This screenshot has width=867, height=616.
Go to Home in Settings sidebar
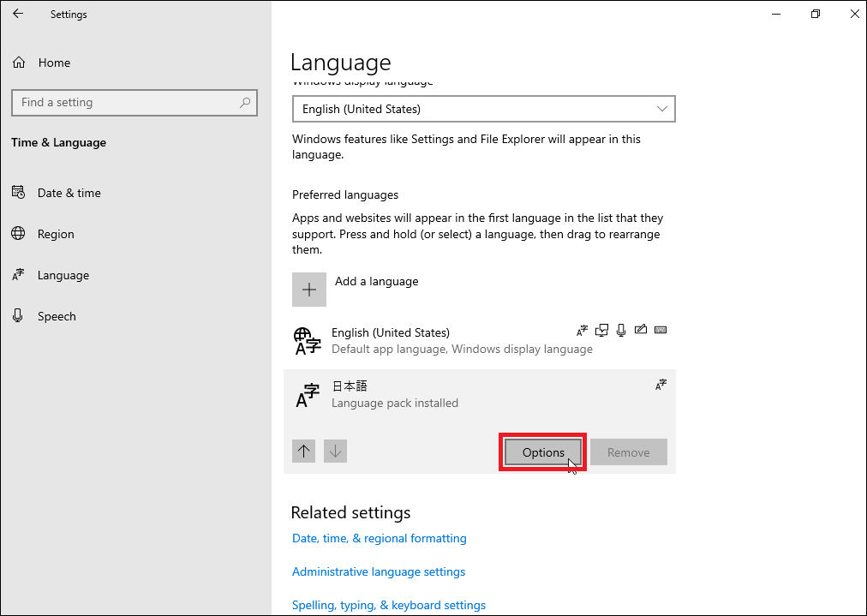[x=54, y=63]
